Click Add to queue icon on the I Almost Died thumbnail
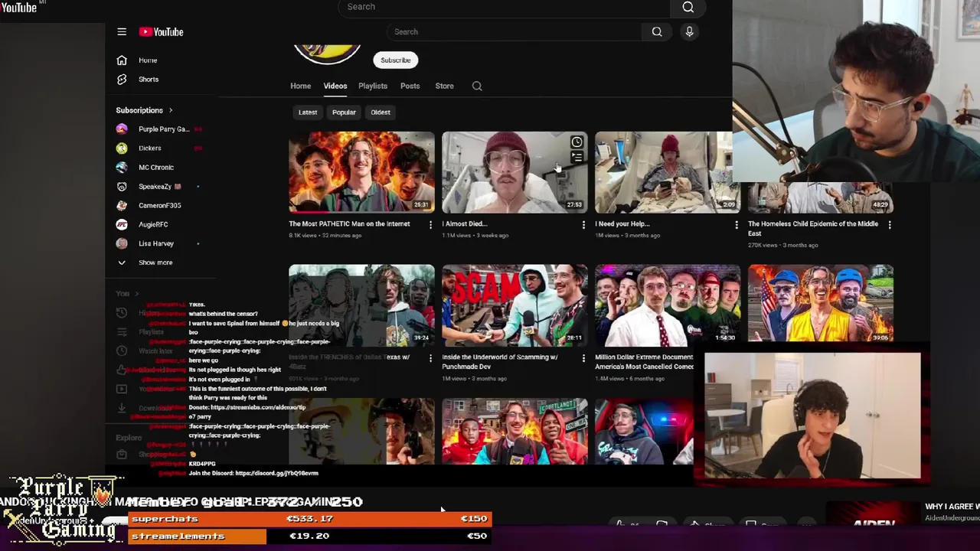Image resolution: width=980 pixels, height=551 pixels. coord(577,158)
